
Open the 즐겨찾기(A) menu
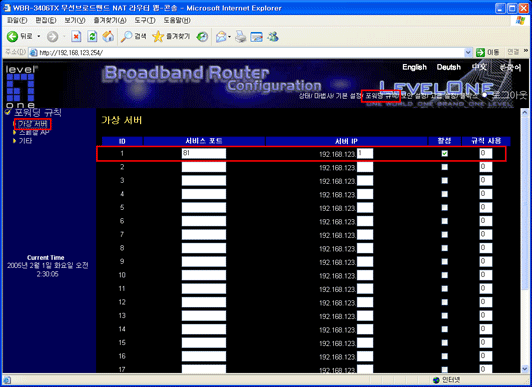[x=110, y=20]
